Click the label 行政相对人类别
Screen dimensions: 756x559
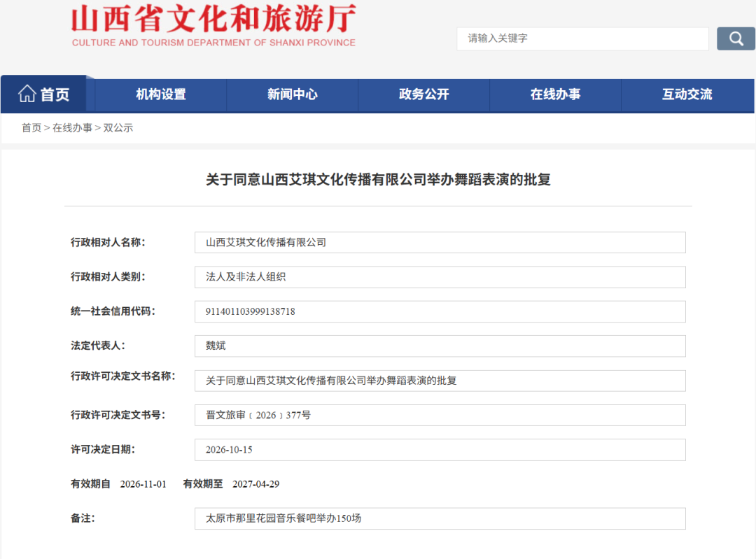[x=108, y=276]
